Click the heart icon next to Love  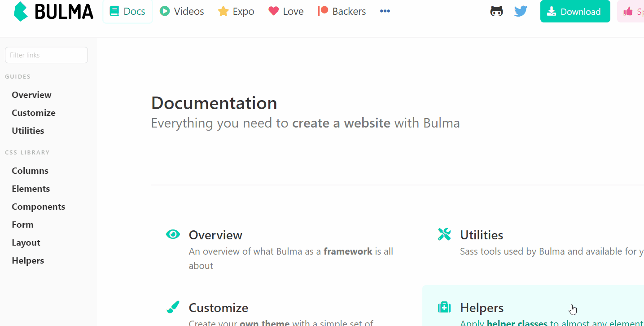point(274,11)
